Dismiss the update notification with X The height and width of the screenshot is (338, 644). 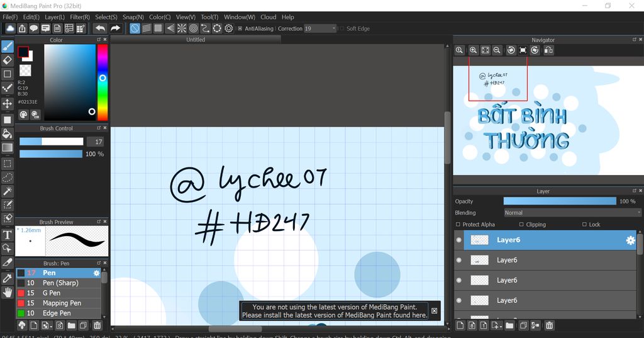(x=434, y=311)
